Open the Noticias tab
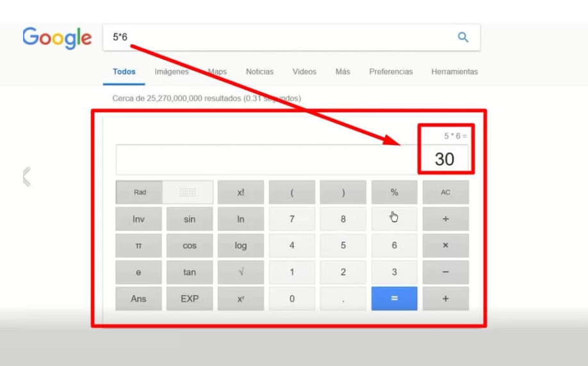 pos(259,72)
